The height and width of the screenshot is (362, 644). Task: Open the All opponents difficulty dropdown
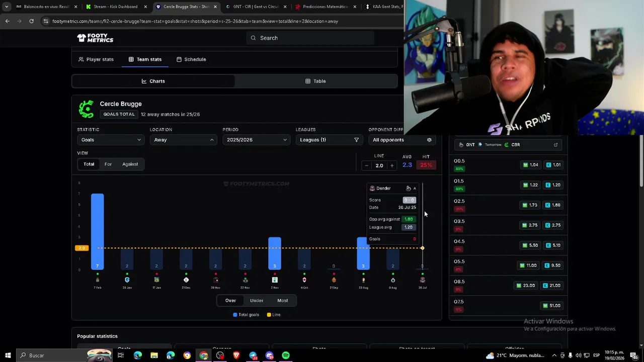402,140
